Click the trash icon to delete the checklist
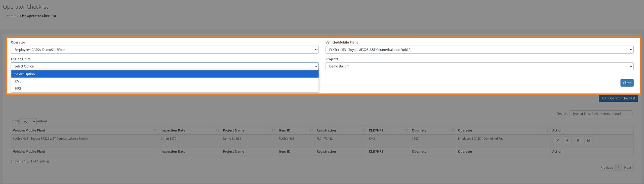The width and height of the screenshot is (644, 184). click(578, 140)
